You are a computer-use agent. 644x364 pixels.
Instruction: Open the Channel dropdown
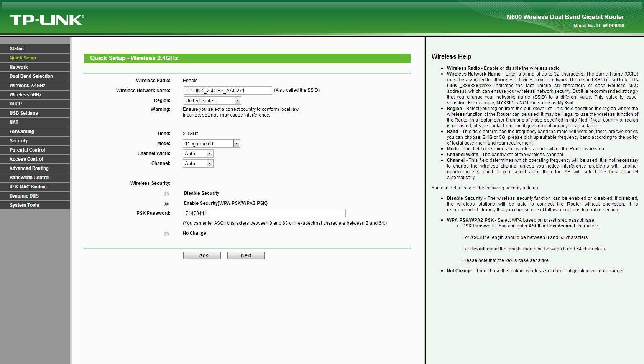(x=198, y=163)
